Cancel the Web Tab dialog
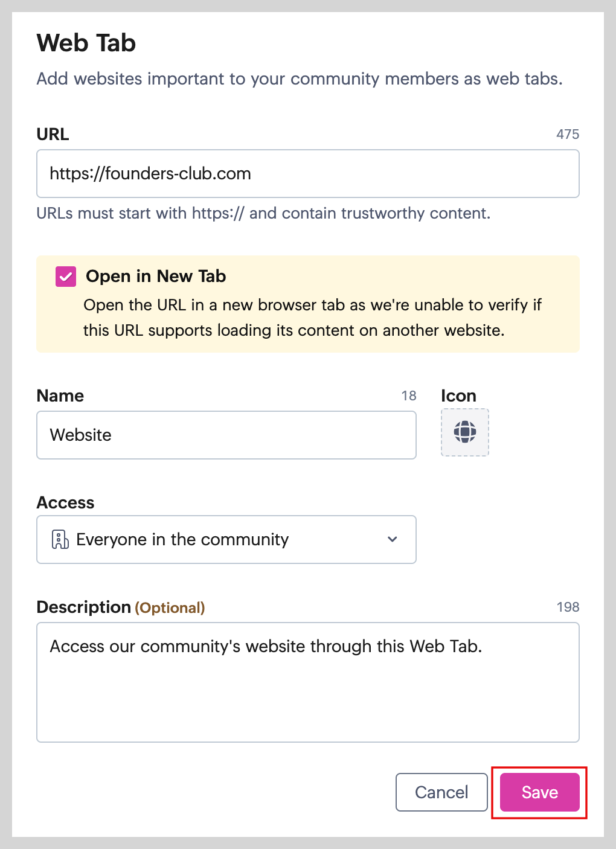 pos(441,792)
